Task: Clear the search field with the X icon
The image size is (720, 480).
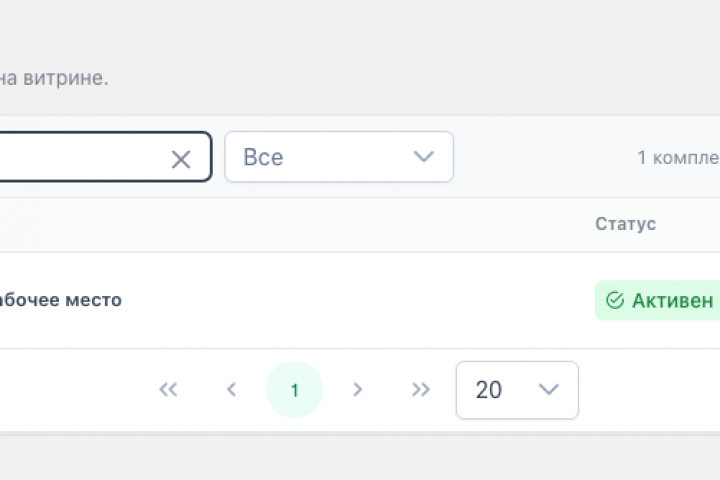Action: [181, 160]
